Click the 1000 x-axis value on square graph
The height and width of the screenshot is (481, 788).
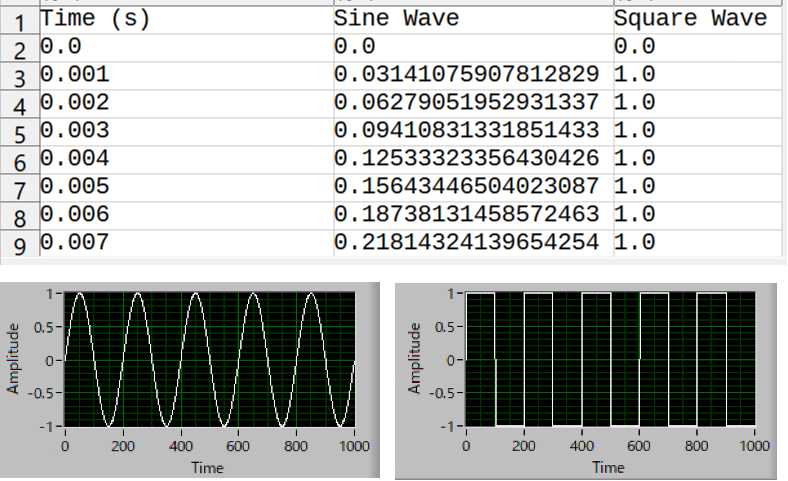pos(755,446)
